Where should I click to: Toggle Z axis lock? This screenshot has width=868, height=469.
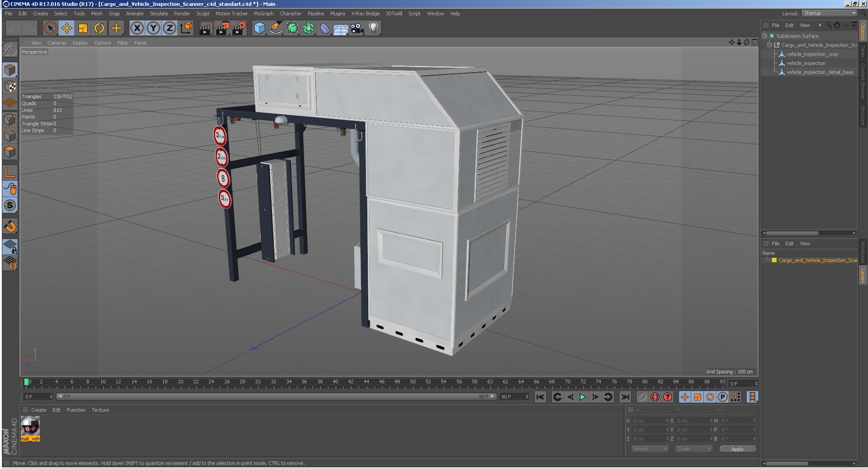(x=169, y=28)
